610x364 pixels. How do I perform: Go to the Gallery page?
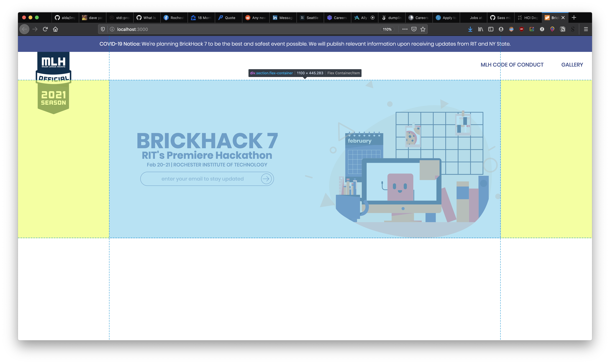[572, 65]
